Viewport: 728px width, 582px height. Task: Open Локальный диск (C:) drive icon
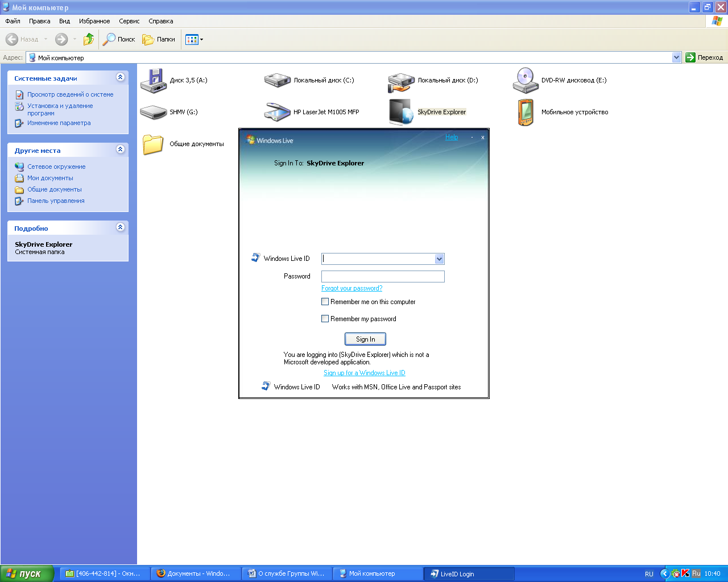pos(277,80)
